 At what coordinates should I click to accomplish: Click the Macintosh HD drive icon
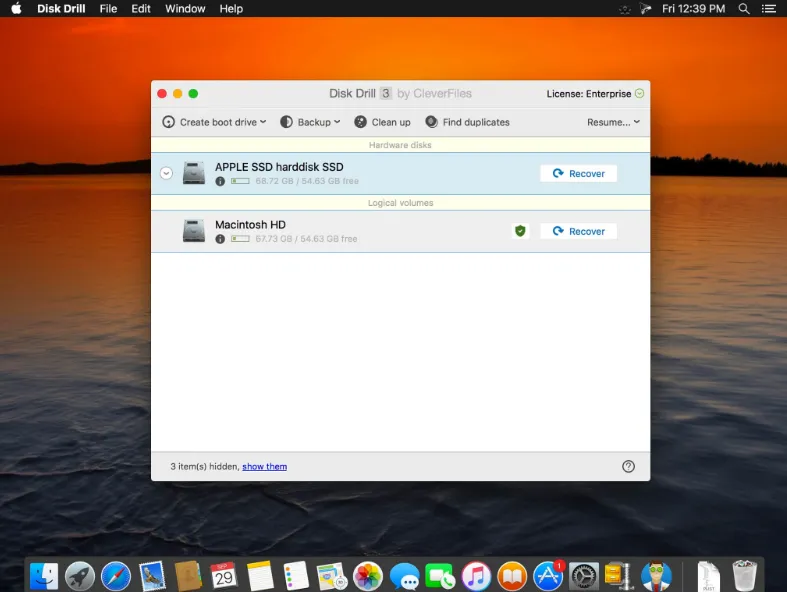pyautogui.click(x=194, y=230)
